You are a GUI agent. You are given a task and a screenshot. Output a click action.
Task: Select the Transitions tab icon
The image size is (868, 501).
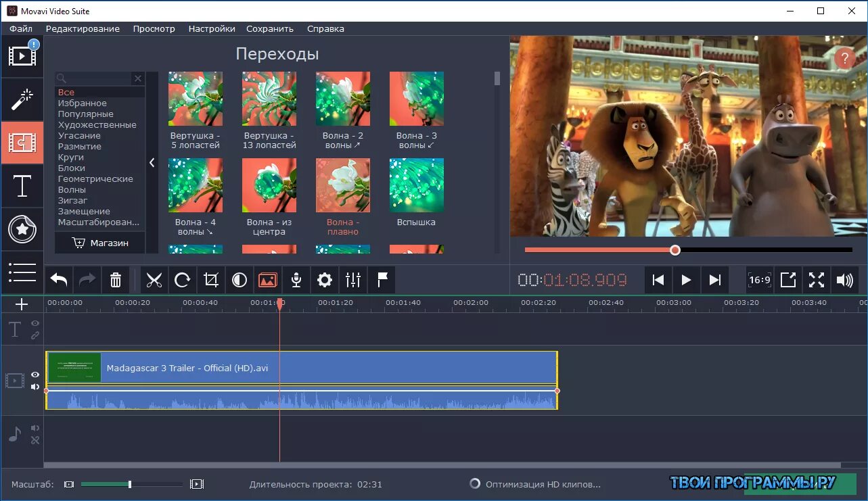point(22,143)
